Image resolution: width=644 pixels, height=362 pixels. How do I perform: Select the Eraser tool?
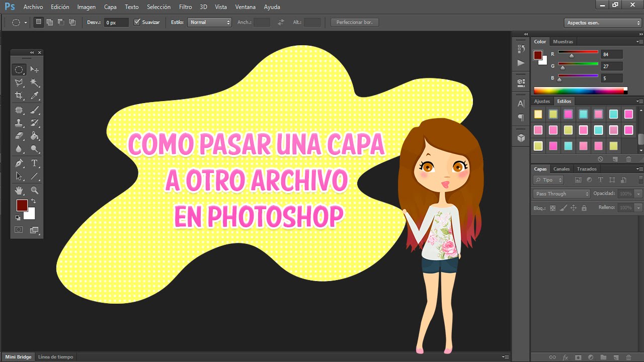[19, 136]
